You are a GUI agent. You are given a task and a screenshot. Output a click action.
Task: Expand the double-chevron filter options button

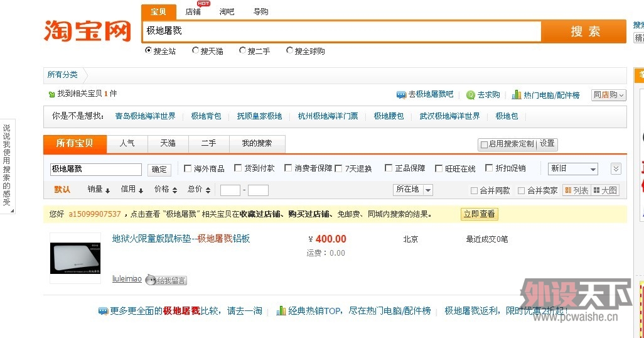point(616,168)
